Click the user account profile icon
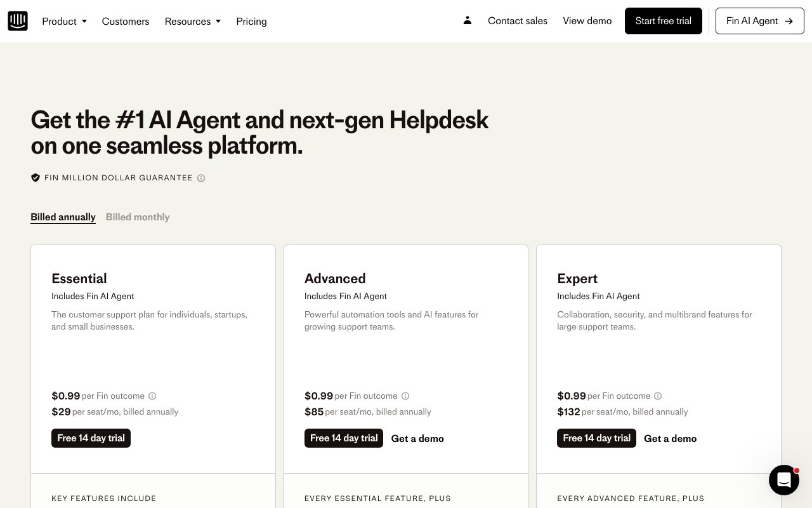Image resolution: width=812 pixels, height=508 pixels. (468, 20)
